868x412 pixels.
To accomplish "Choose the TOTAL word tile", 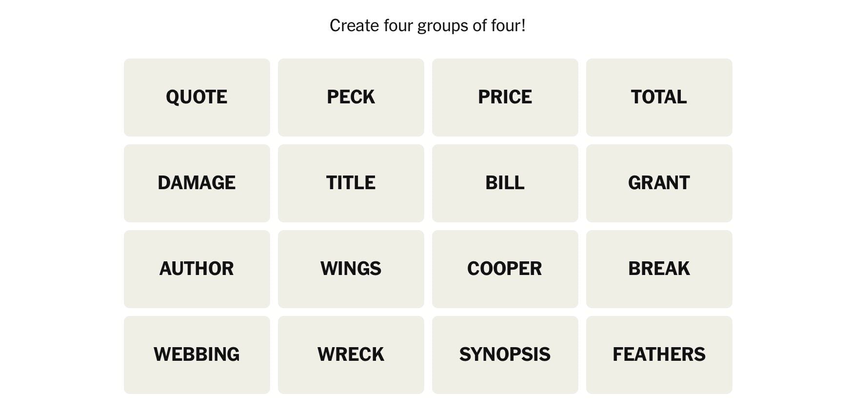I will [x=659, y=97].
